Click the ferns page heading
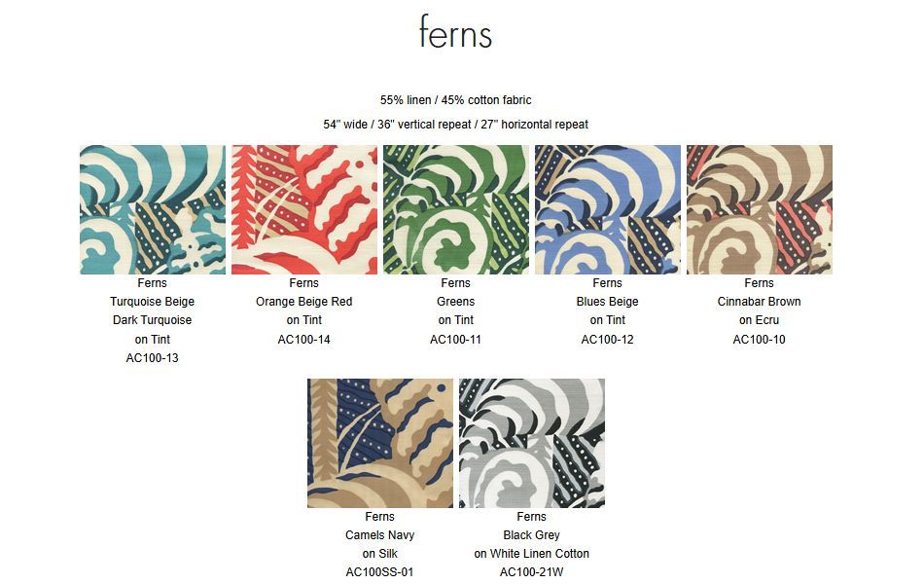 click(455, 32)
